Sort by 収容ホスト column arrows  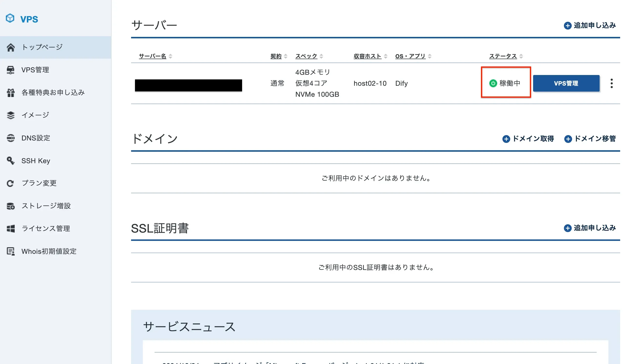pos(386,56)
